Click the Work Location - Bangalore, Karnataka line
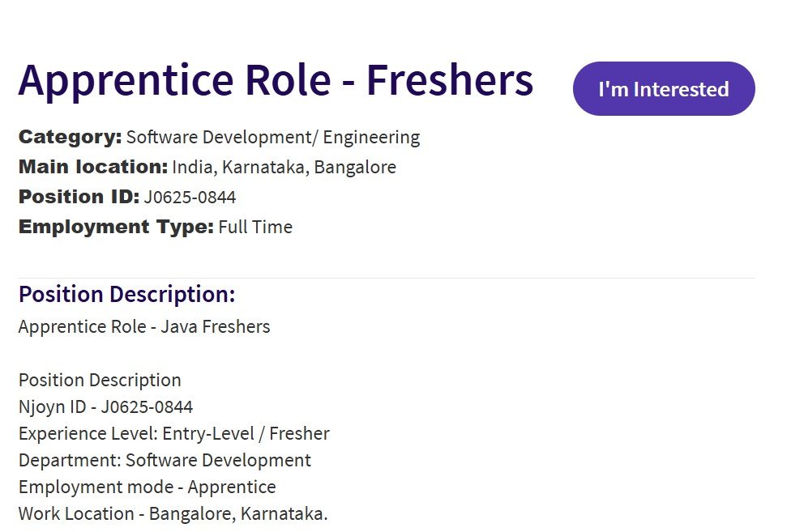 pos(173,513)
